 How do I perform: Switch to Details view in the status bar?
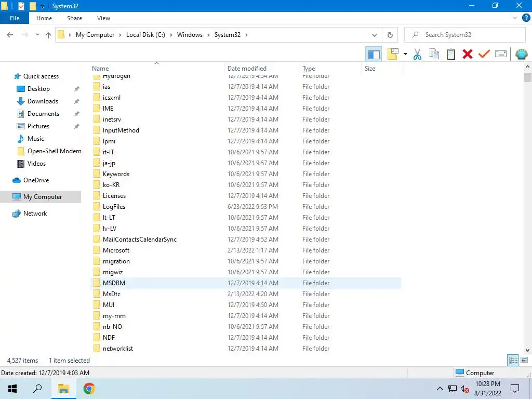coord(513,361)
